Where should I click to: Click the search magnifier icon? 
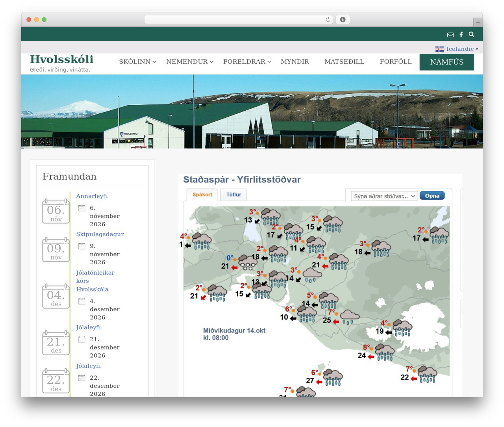[x=471, y=34]
